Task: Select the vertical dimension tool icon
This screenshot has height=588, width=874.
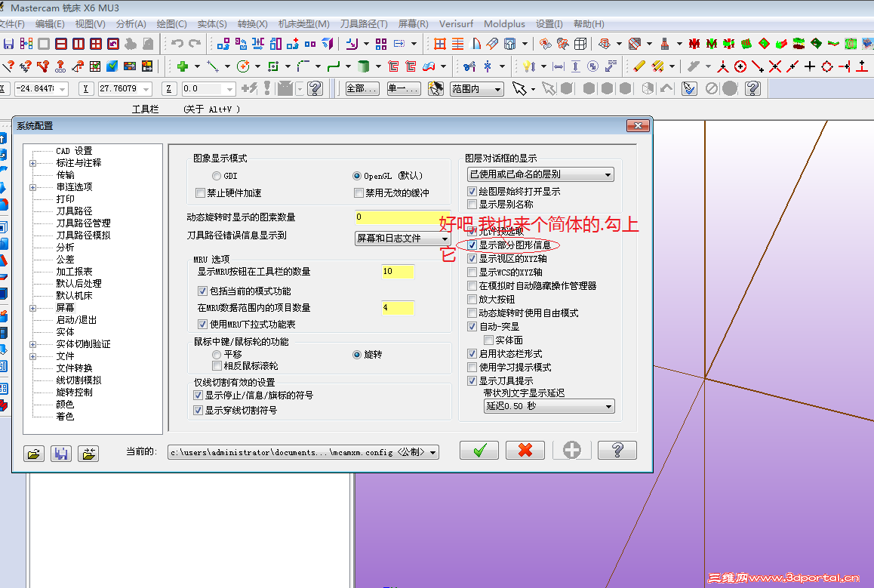Action: click(x=576, y=67)
